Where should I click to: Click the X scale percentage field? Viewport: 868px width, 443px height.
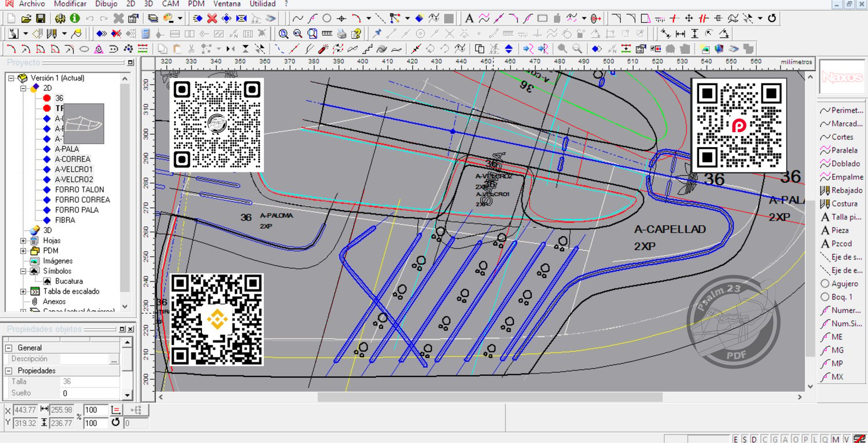coord(96,410)
